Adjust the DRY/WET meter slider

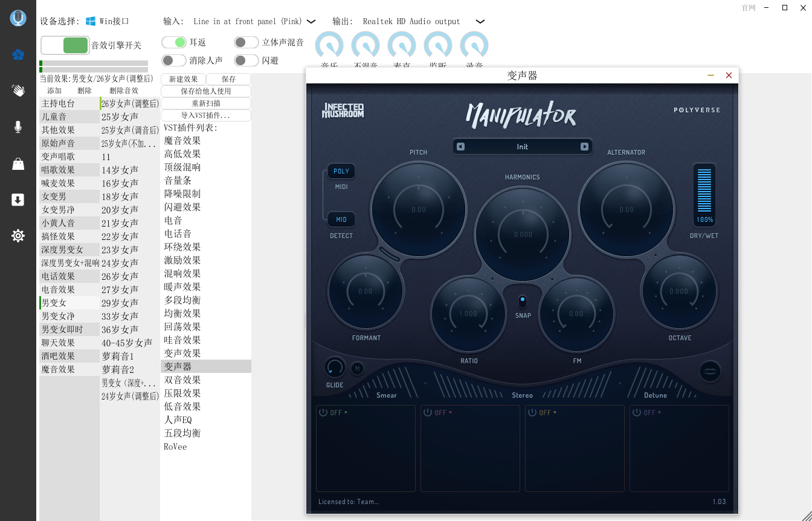tap(704, 195)
